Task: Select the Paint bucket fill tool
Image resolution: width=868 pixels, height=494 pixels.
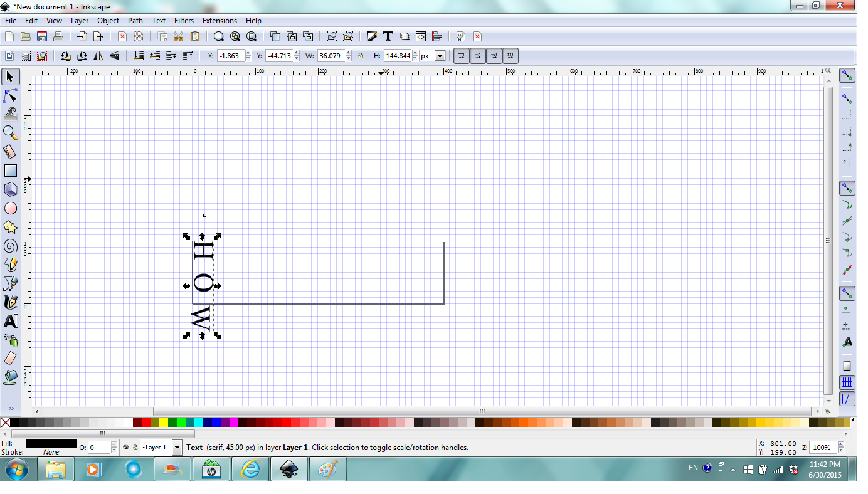Action: point(11,377)
